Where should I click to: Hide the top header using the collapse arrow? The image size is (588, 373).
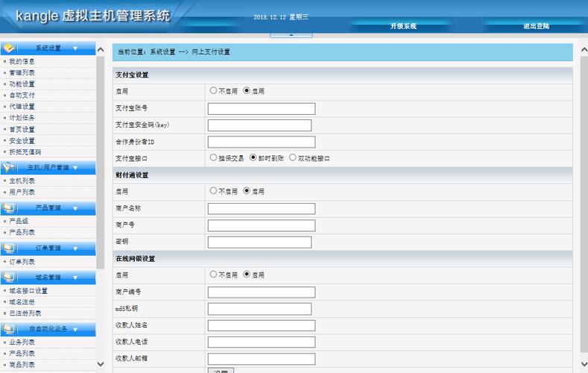(291, 35)
